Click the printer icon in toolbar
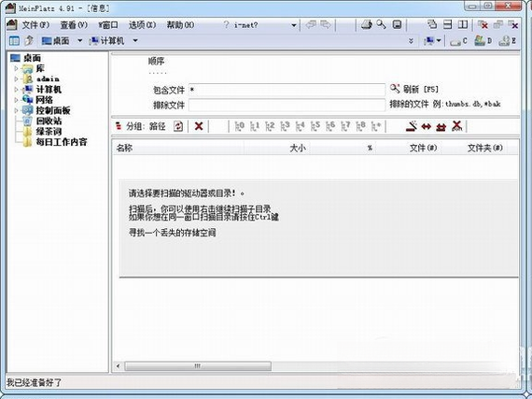The image size is (532, 399). coord(367,24)
